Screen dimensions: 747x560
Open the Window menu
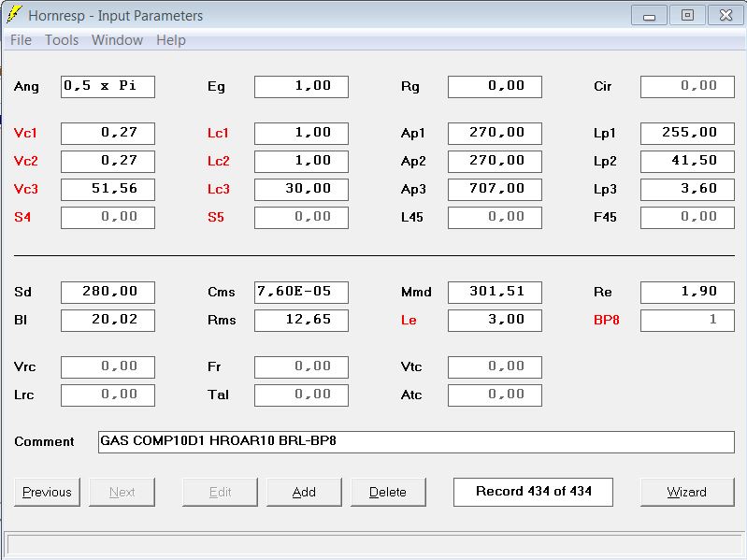[117, 40]
